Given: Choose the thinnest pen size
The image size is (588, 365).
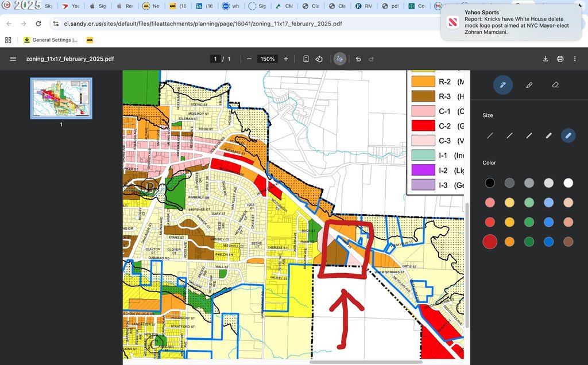Looking at the screenshot, I should click(x=490, y=136).
